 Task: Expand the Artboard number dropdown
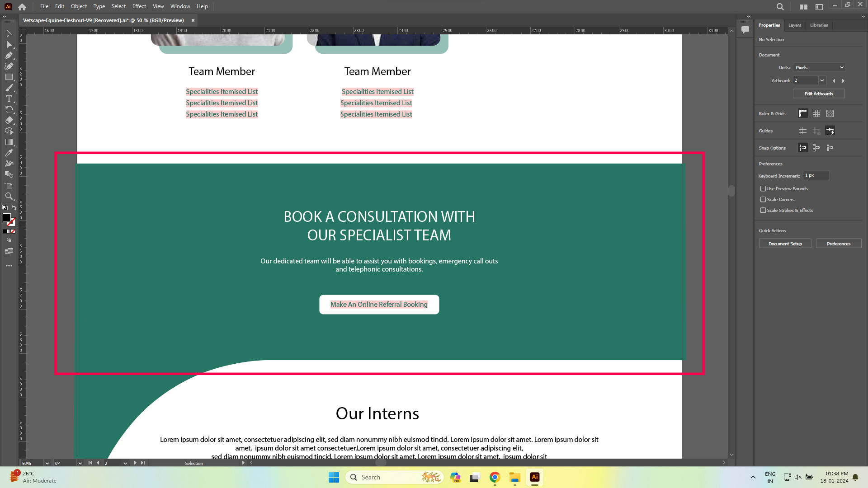[822, 80]
